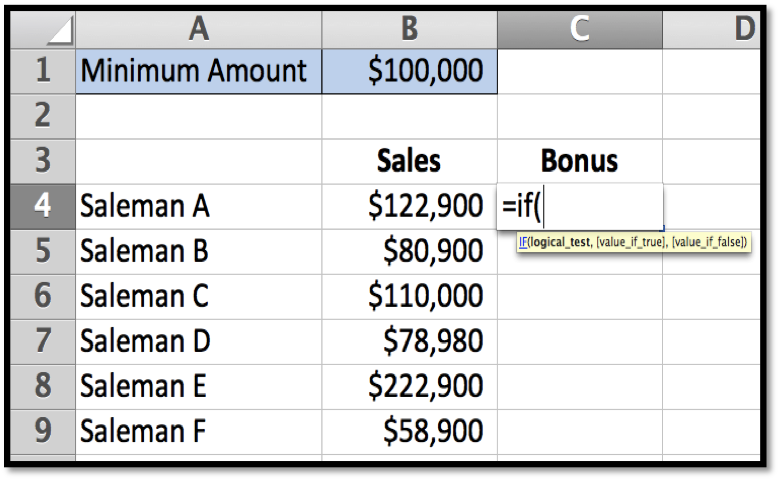The width and height of the screenshot is (780, 481).
Task: Select column B header
Action: pos(409,30)
